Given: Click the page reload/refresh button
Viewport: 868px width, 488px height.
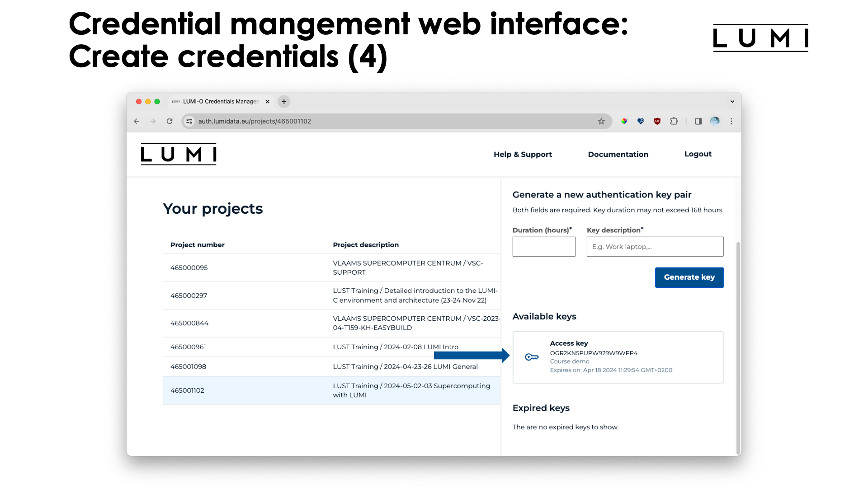Looking at the screenshot, I should [x=170, y=121].
